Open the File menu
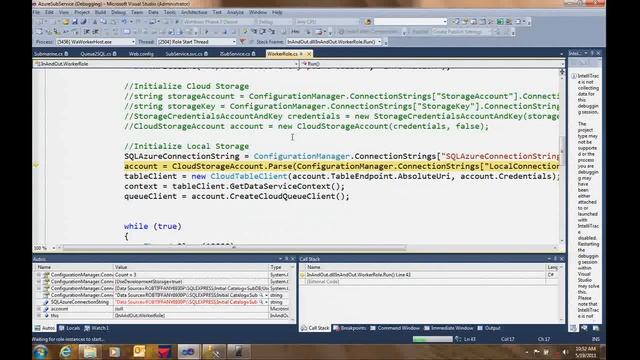 [37, 12]
